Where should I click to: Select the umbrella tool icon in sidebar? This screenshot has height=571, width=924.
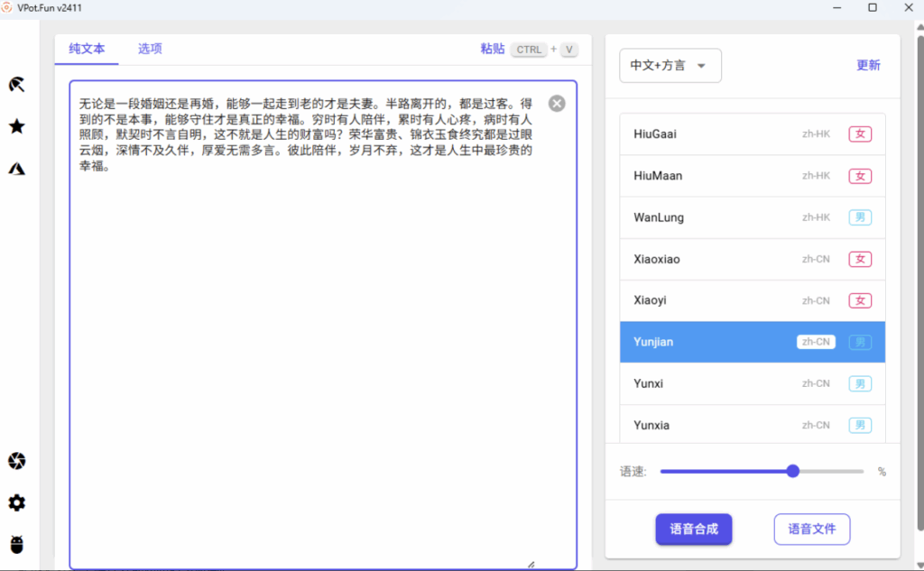(16, 84)
